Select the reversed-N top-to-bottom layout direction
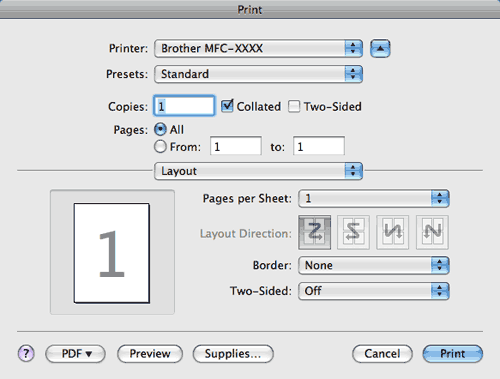The height and width of the screenshot is (379, 500). [x=393, y=232]
